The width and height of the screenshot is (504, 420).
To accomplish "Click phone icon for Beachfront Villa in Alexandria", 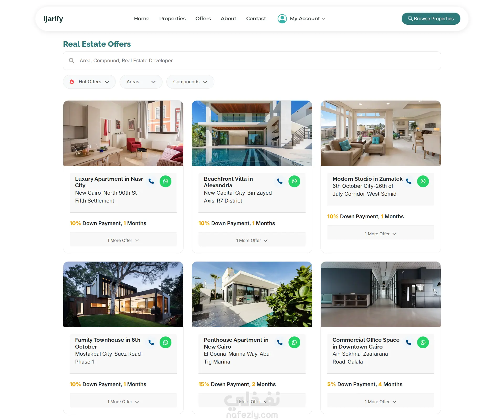I will coord(280,181).
